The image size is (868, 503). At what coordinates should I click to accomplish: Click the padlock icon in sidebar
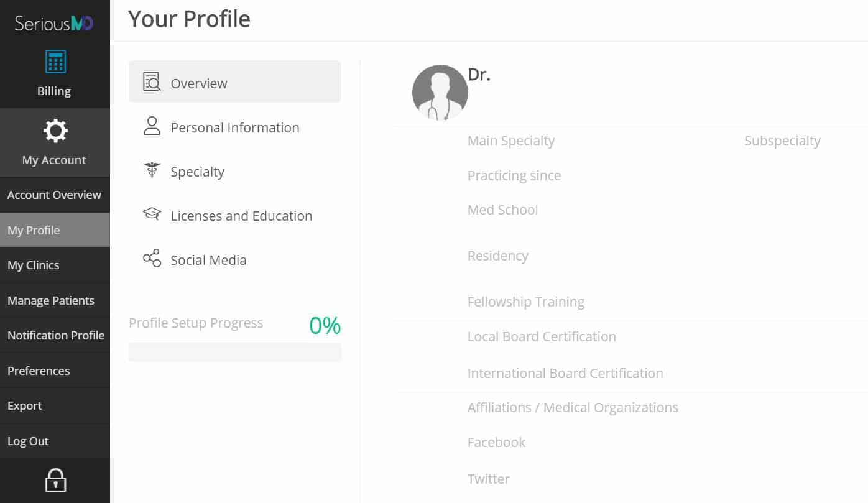55,480
